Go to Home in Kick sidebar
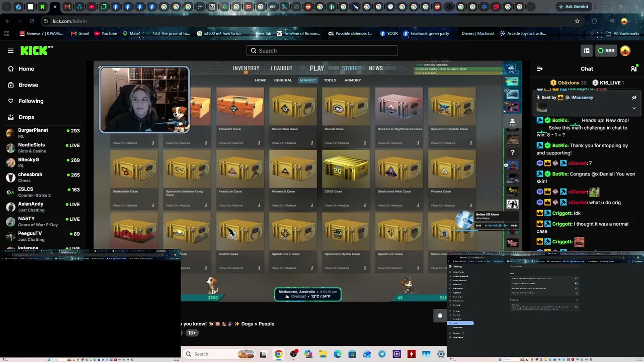644x362 pixels. pyautogui.click(x=26, y=69)
